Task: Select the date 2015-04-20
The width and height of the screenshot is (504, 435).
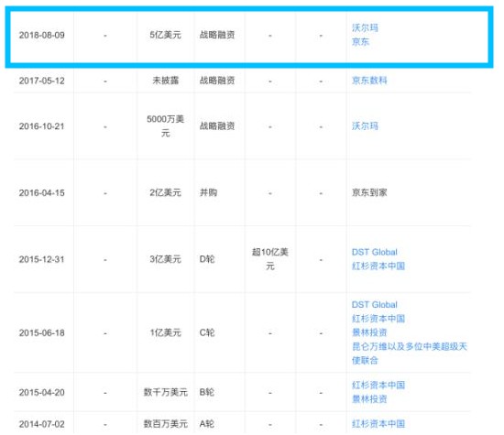Action: coord(42,392)
